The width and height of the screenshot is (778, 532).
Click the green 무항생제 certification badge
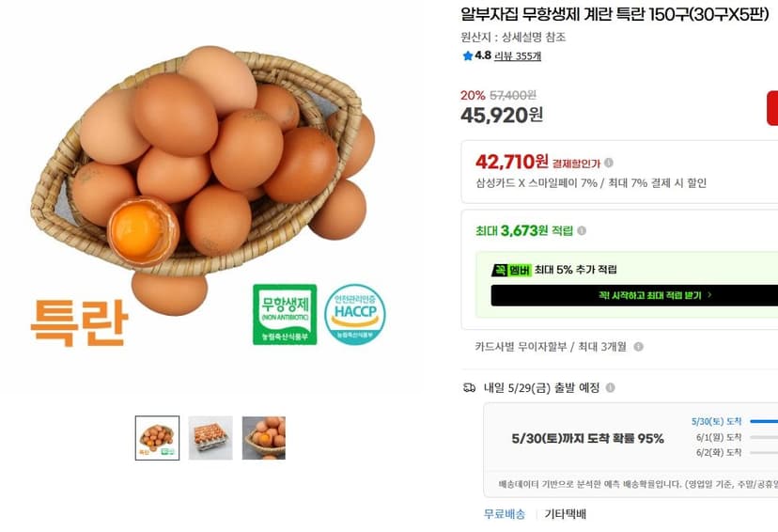point(285,314)
